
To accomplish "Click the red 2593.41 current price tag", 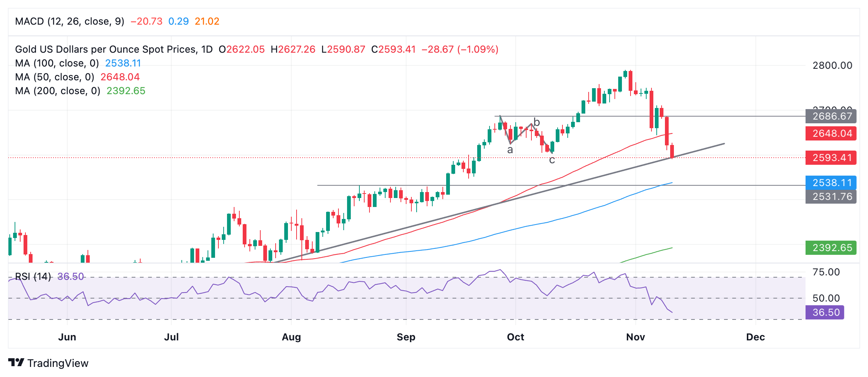I will coord(831,158).
